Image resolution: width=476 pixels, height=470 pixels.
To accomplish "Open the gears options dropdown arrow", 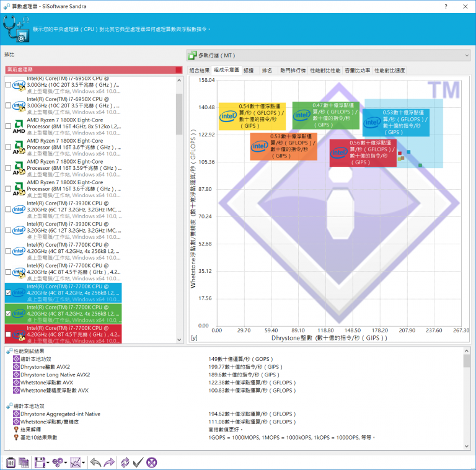I will pos(66,463).
